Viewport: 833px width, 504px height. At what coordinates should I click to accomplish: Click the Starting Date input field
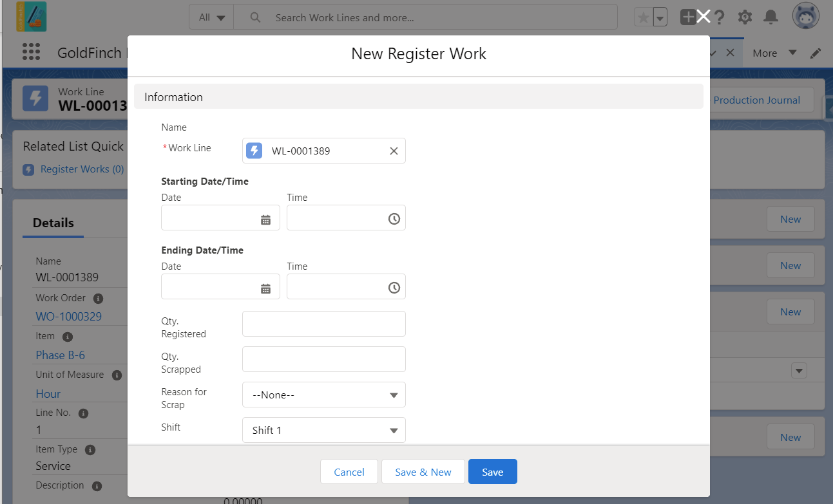(220, 218)
